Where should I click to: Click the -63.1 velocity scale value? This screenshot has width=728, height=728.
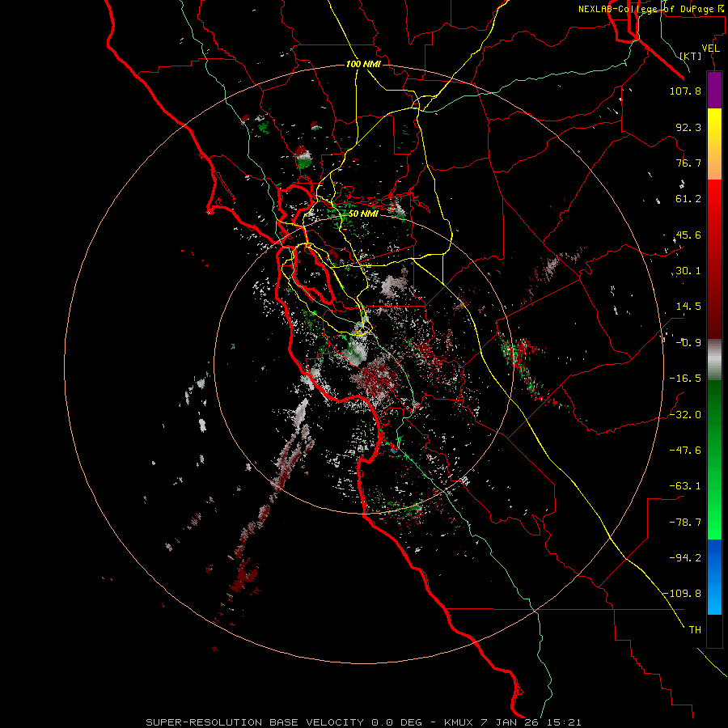click(685, 486)
